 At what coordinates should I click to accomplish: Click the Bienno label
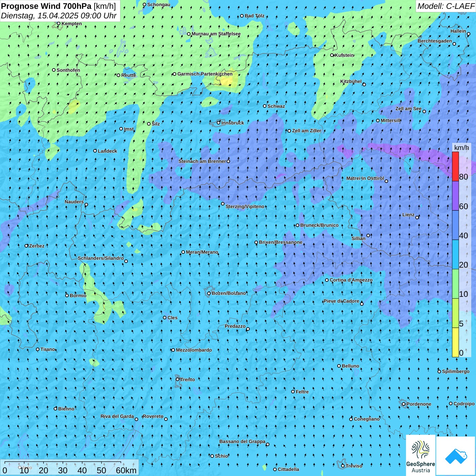66,409
